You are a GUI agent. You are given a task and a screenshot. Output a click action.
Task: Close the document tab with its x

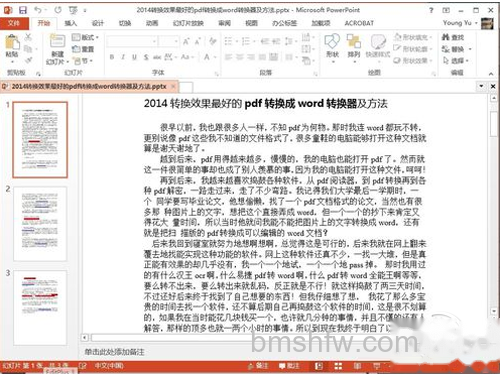coord(173,86)
